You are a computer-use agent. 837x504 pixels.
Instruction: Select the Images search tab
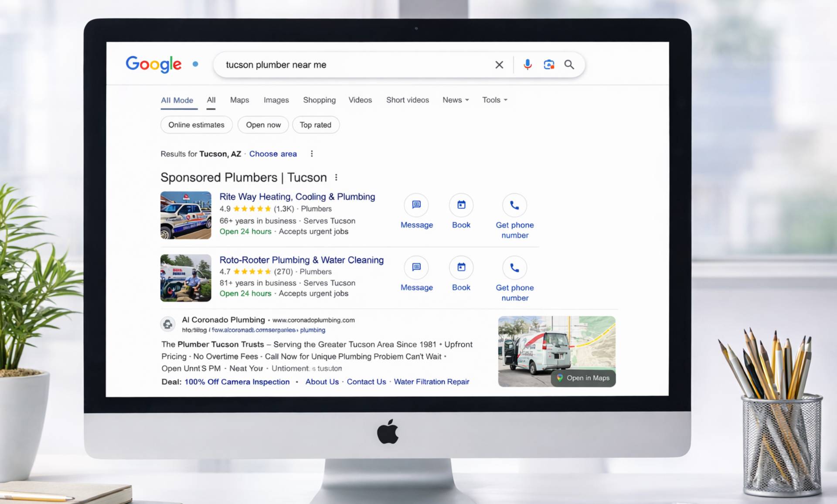coord(276,100)
